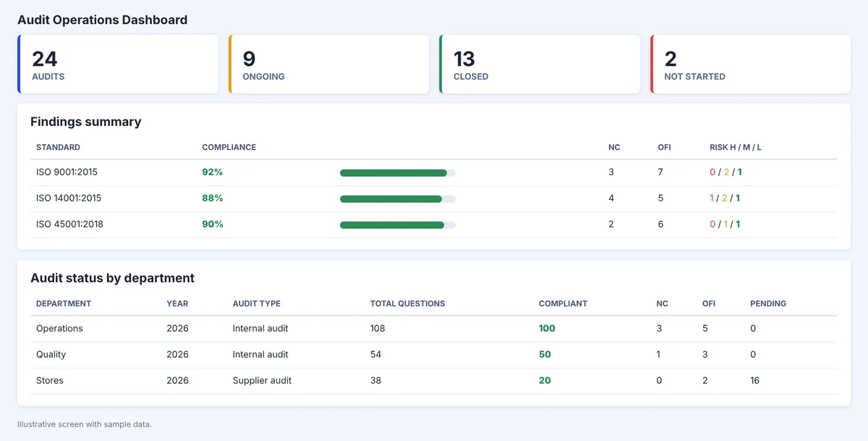Viewport: 868px width, 441px height.
Task: Click the Audit Operations Dashboard title
Action: 102,20
